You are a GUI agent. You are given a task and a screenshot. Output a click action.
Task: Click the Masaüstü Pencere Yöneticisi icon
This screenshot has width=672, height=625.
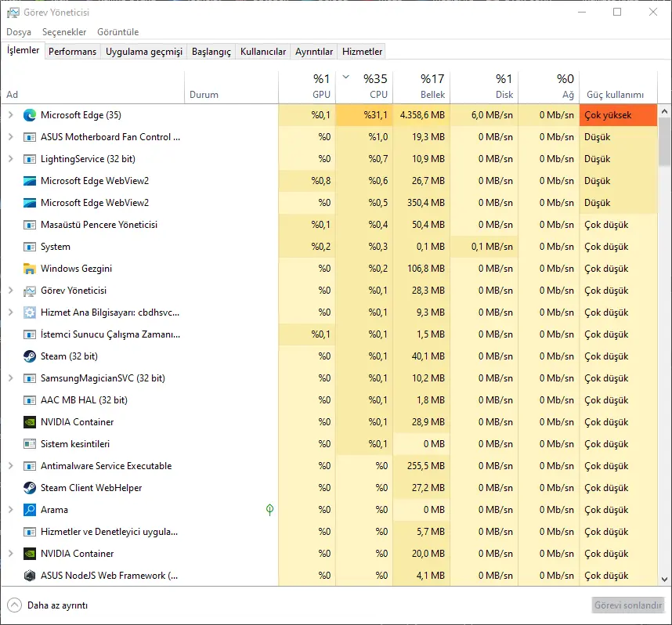(30, 225)
